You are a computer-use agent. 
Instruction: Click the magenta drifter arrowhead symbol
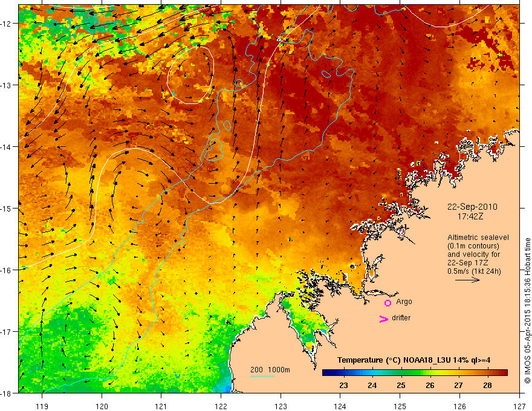pos(383,319)
